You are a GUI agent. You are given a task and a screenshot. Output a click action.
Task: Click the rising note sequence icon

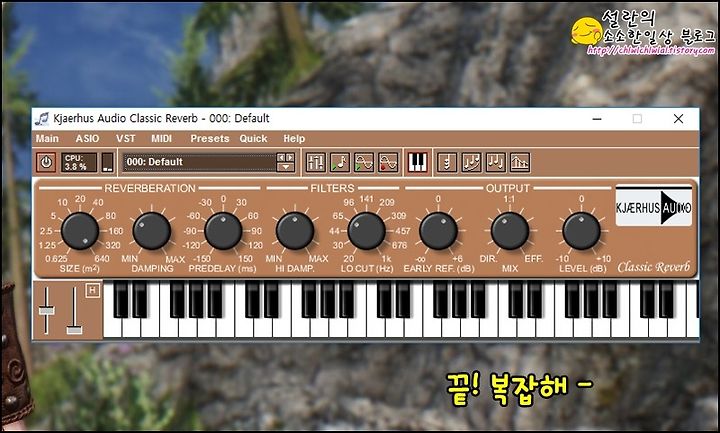click(x=472, y=162)
